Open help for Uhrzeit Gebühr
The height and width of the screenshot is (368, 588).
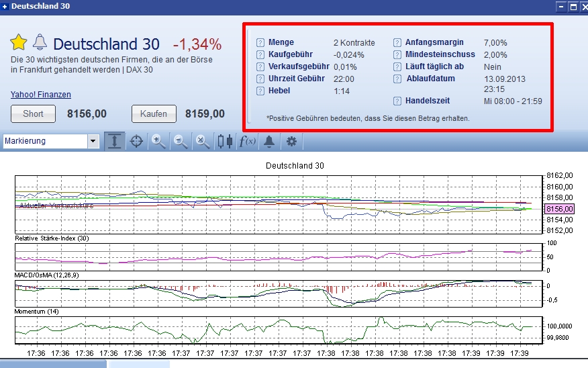(x=260, y=79)
